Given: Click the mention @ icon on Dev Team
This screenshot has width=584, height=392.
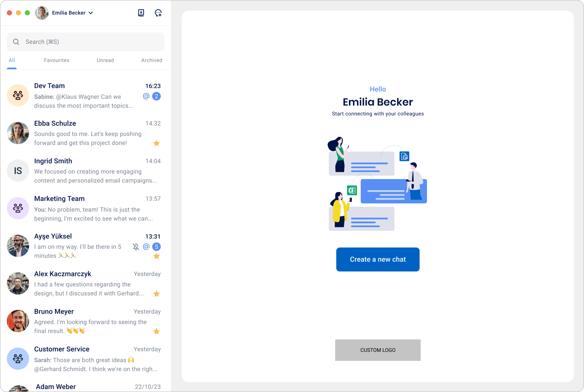Looking at the screenshot, I should point(146,96).
